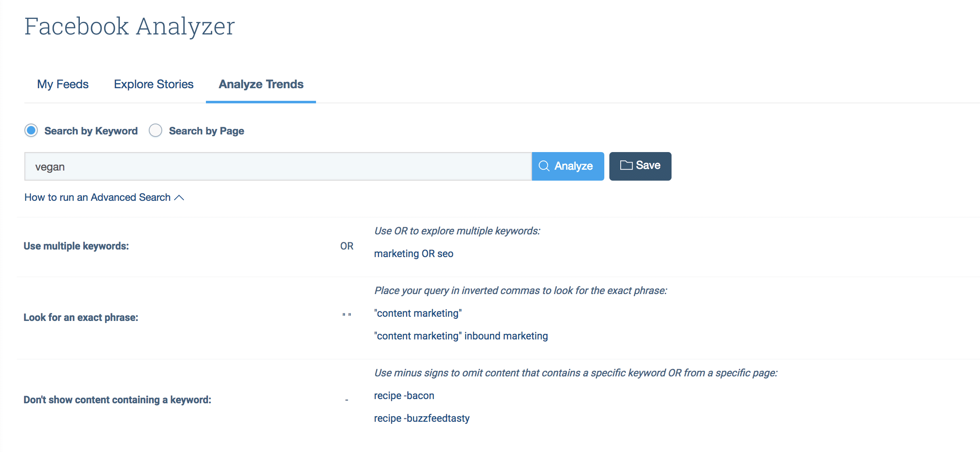Open the My Feeds tab

tap(63, 84)
